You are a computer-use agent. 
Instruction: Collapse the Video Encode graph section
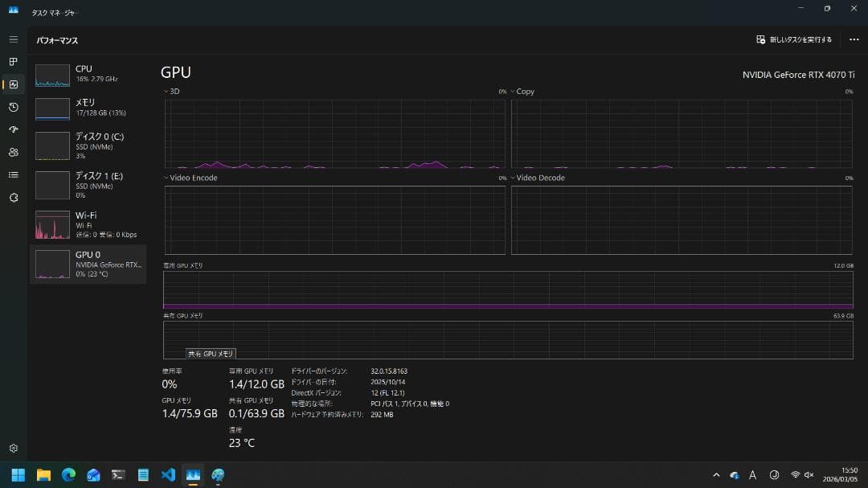(165, 177)
